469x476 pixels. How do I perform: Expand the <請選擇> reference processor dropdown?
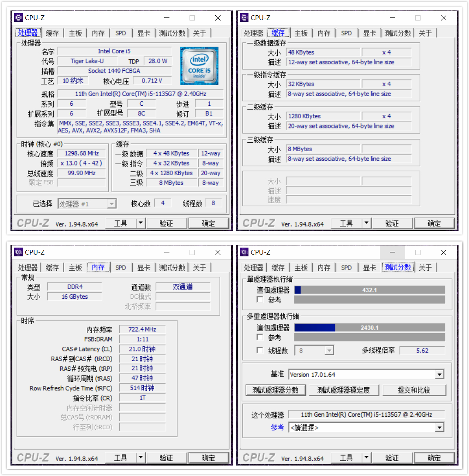pos(439,427)
